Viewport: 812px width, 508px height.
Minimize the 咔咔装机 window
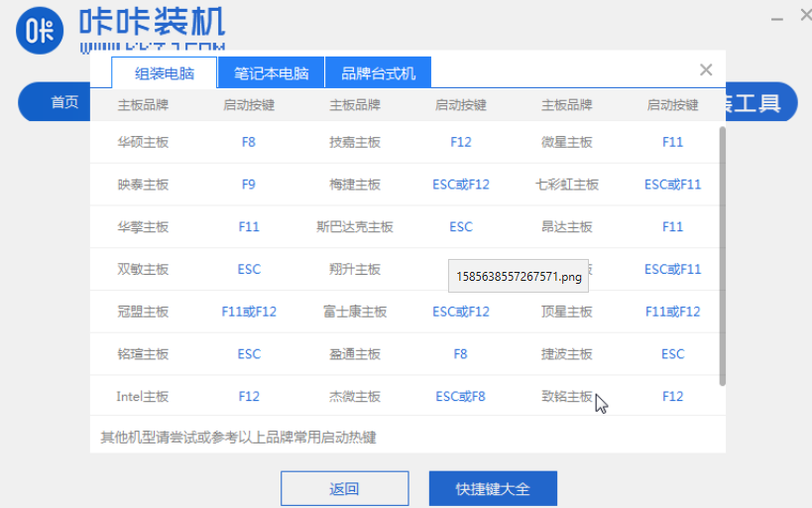(776, 19)
